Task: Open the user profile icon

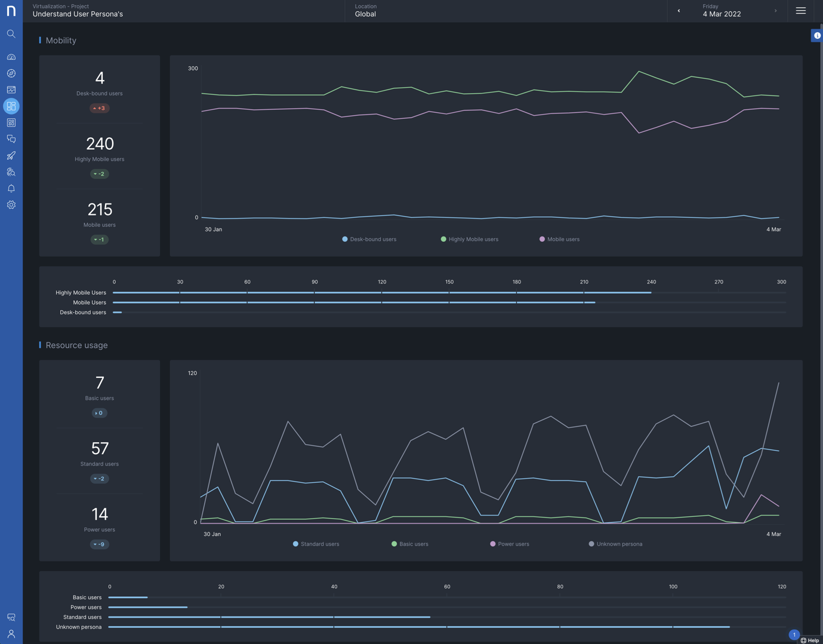Action: [11, 634]
